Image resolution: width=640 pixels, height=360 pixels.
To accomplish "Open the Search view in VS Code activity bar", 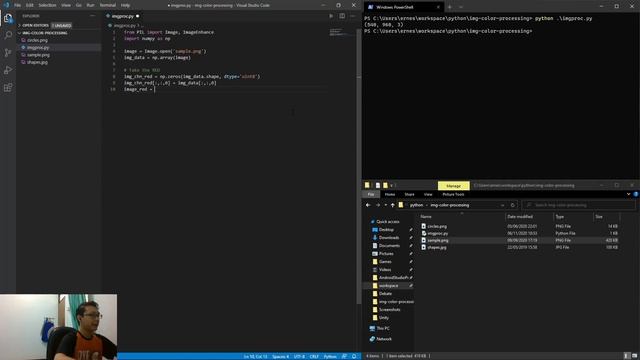I will (8, 35).
